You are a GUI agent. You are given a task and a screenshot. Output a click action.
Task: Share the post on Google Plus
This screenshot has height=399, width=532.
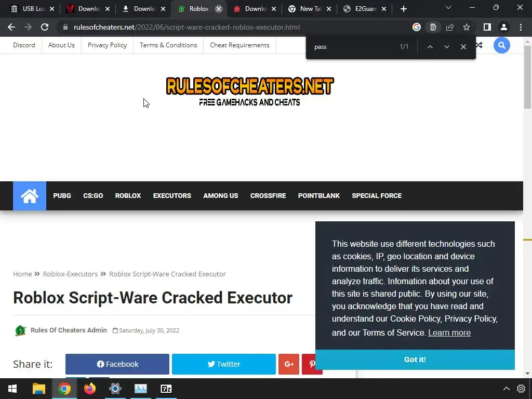(x=289, y=364)
